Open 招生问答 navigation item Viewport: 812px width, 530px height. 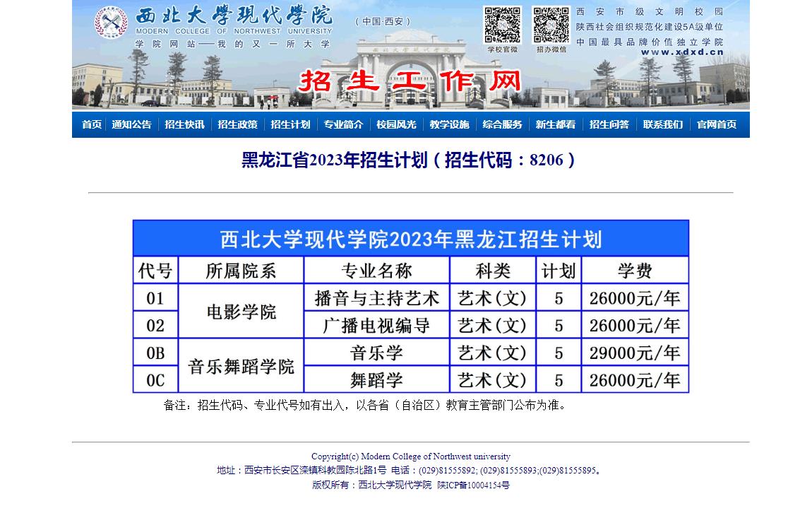point(609,124)
